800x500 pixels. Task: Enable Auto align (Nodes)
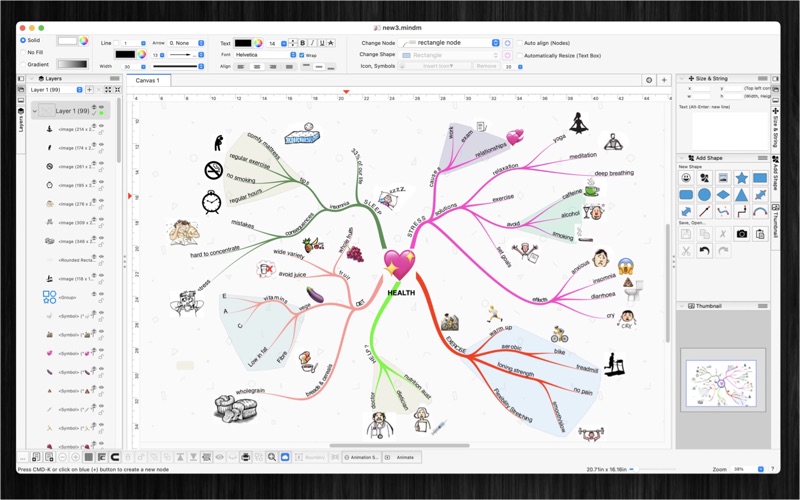tap(520, 43)
